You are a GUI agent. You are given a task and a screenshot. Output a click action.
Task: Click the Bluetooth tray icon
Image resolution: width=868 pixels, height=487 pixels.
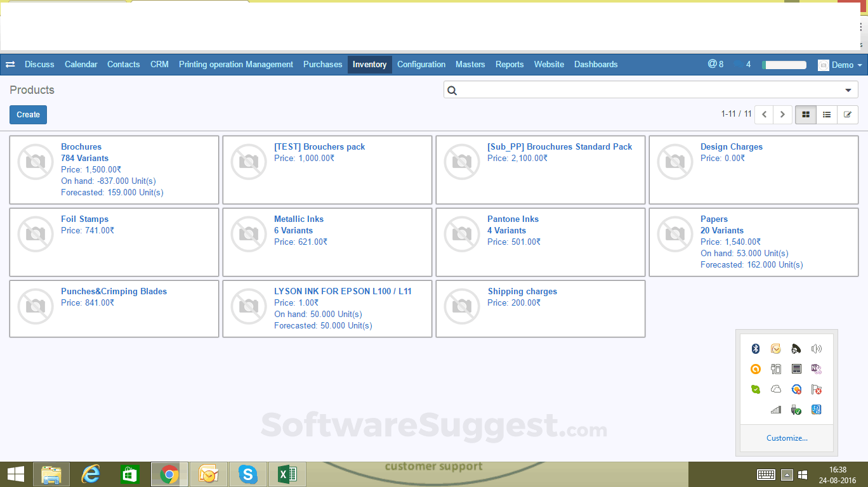pyautogui.click(x=755, y=348)
